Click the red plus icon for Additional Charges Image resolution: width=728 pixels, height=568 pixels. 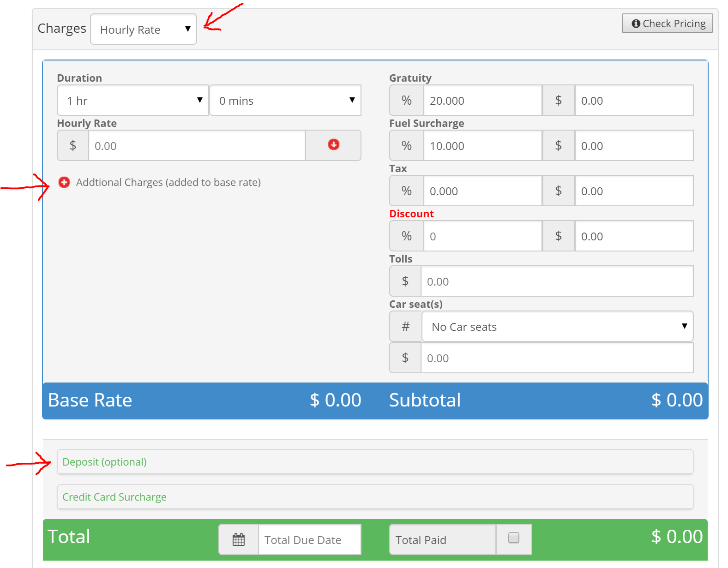pos(64,182)
